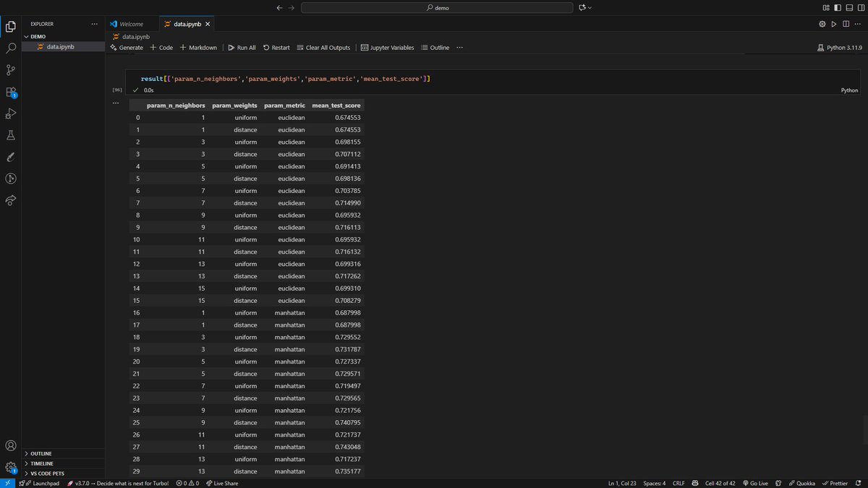Open the Search view
868x488 pixels.
tap(11, 48)
